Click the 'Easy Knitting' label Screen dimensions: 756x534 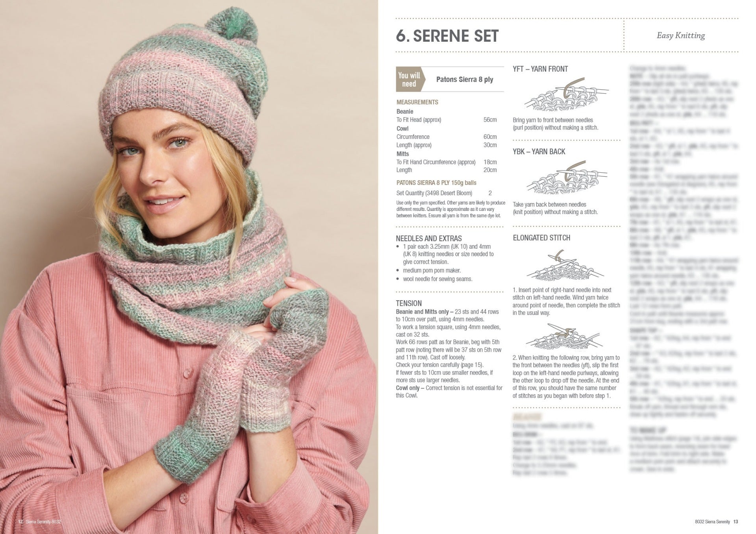coord(681,35)
